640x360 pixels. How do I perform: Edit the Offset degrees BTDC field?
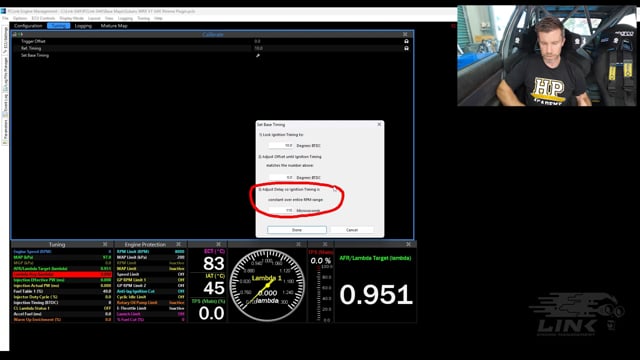(x=281, y=178)
